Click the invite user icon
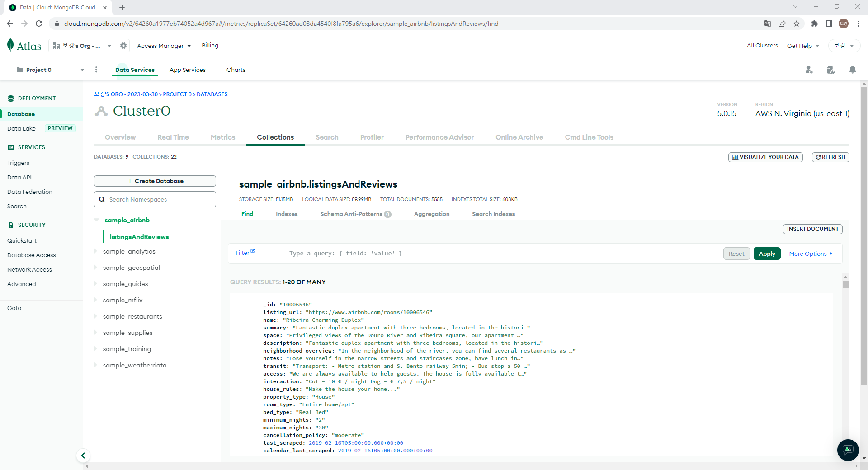 click(x=809, y=70)
